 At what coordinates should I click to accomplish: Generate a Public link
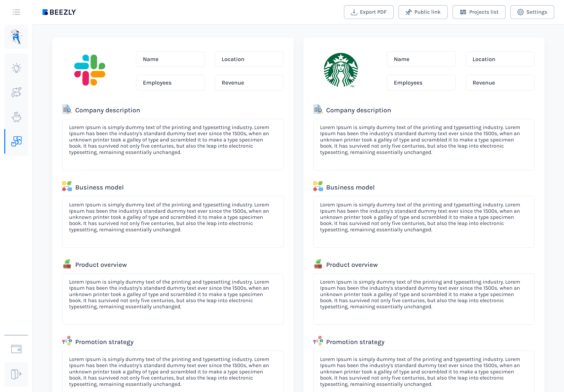[x=423, y=12]
